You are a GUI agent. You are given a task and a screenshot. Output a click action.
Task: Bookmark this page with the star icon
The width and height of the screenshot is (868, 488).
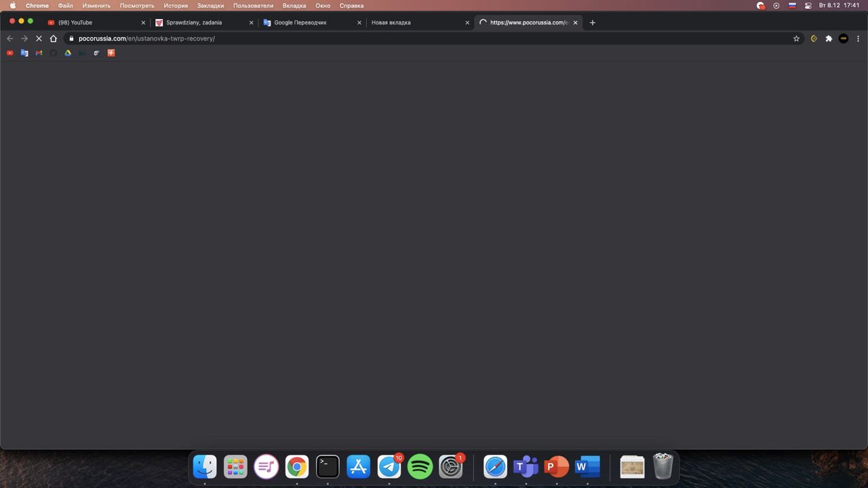click(796, 39)
